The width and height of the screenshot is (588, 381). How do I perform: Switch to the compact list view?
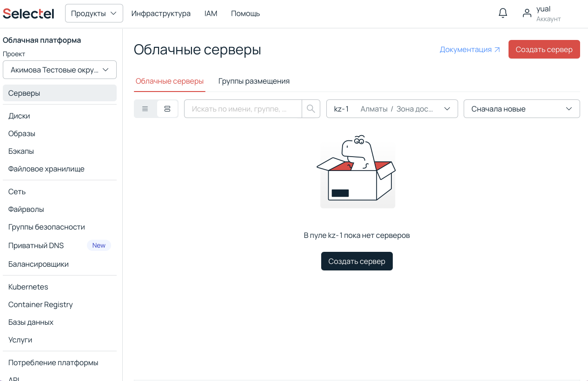pyautogui.click(x=145, y=109)
